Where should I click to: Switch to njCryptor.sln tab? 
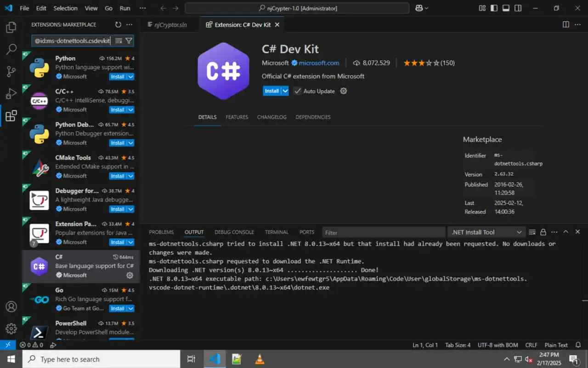pyautogui.click(x=170, y=25)
